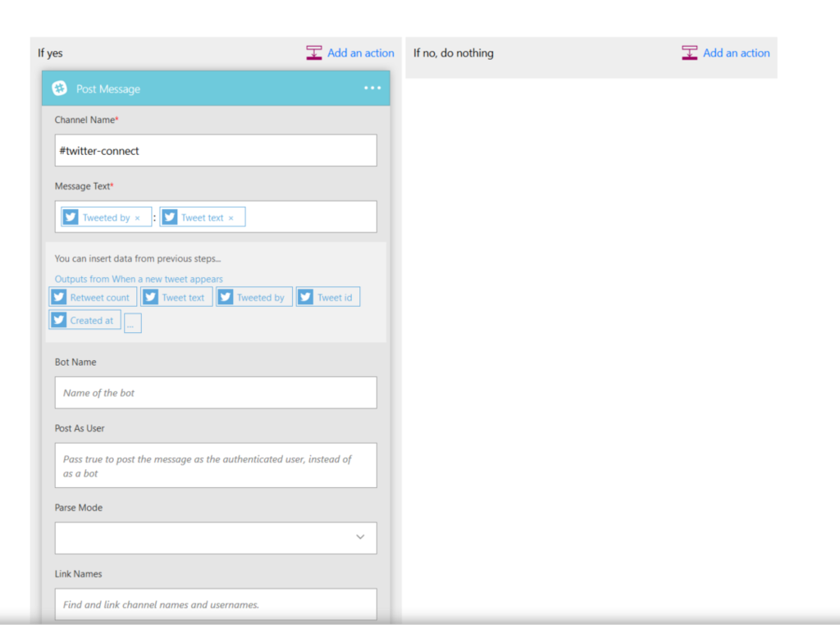Click the Link Names label
The height and width of the screenshot is (625, 840).
point(78,574)
